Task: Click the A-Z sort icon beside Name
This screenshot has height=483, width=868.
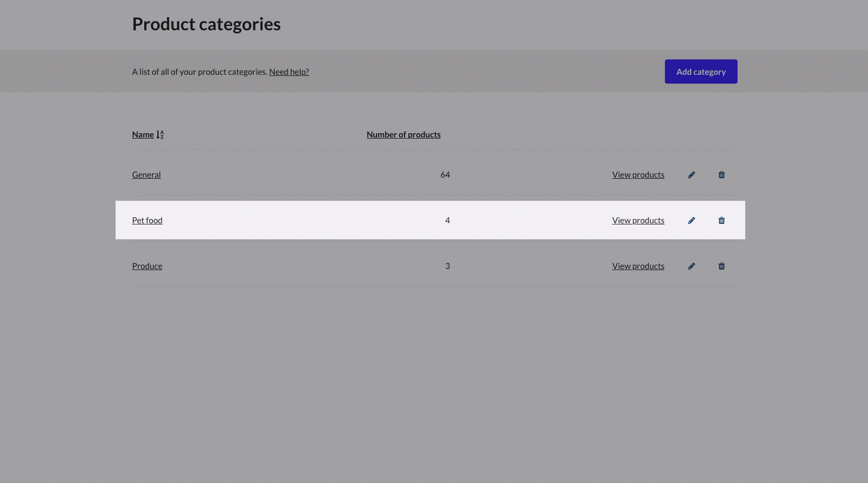Action: 160,134
